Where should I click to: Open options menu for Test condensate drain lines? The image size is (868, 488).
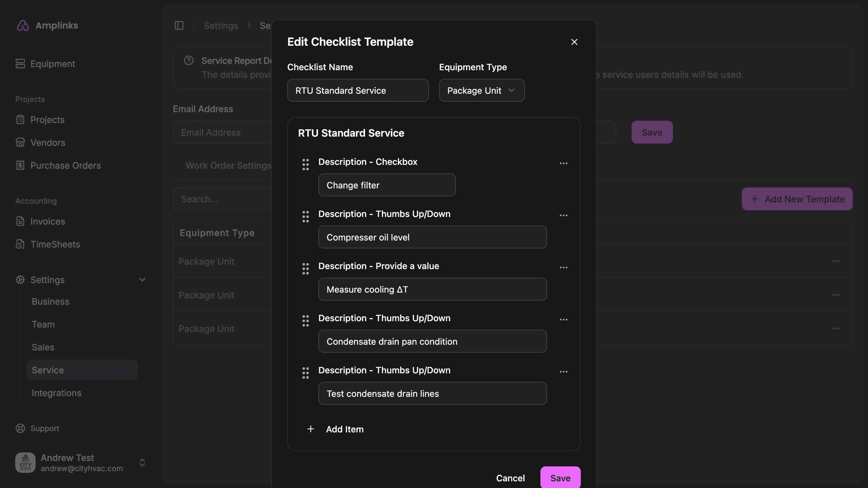coord(563,372)
